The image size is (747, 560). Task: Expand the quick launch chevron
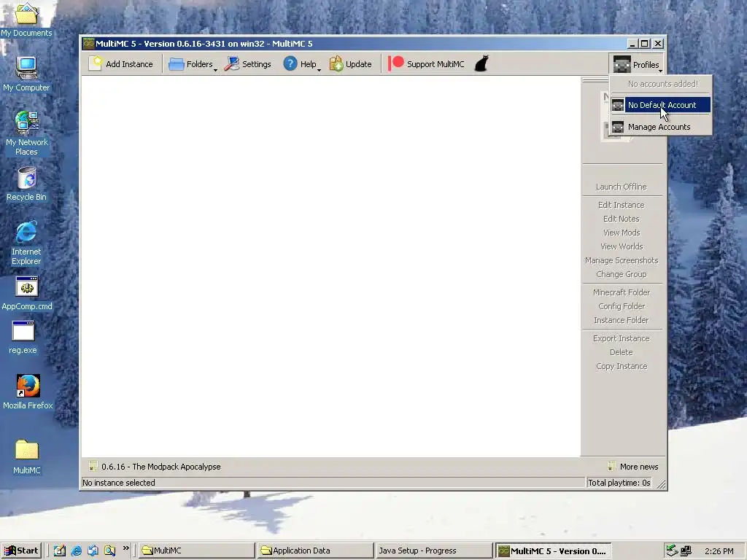pos(125,548)
